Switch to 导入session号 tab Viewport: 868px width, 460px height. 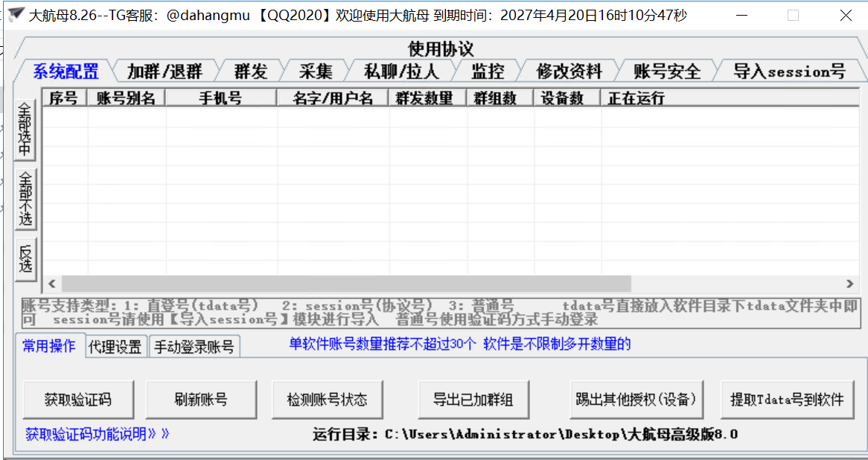[x=789, y=71]
